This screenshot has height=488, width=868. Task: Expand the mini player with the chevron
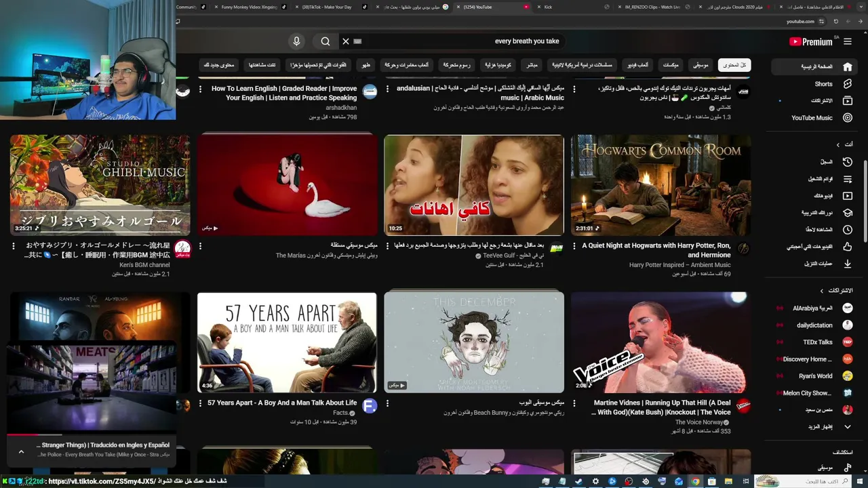[21, 451]
